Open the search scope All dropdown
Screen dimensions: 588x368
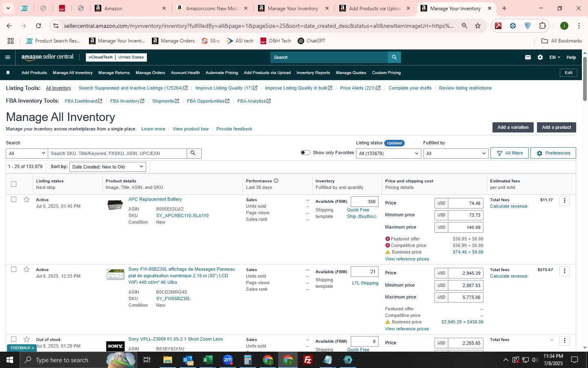[27, 153]
